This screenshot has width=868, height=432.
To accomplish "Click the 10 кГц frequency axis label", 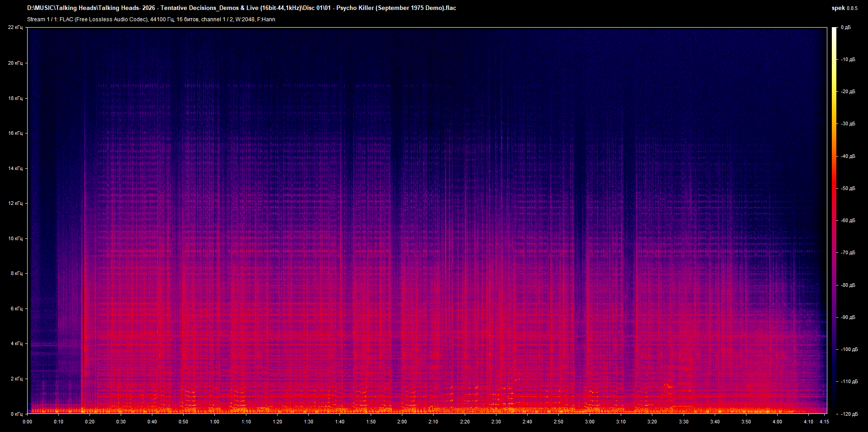I will point(16,237).
